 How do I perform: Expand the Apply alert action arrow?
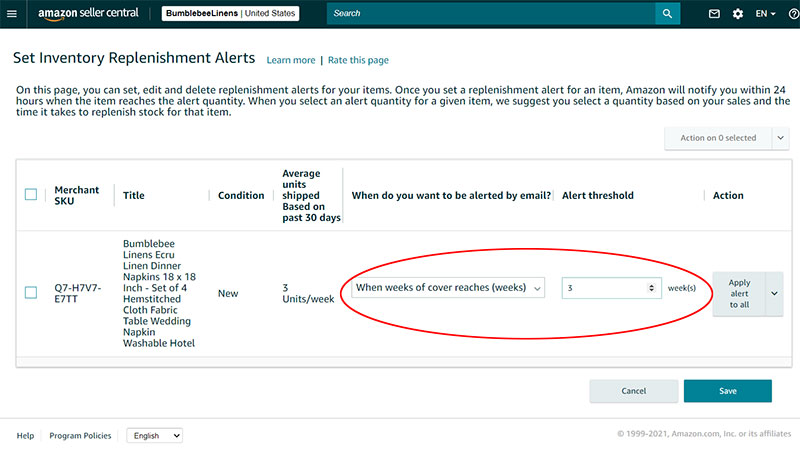(774, 294)
